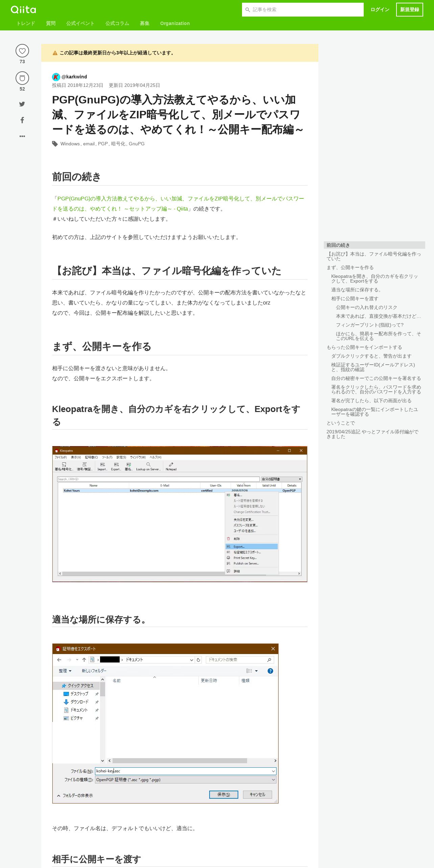Screen dimensions: 434x868
Task: Open the 募集 tab
Action: (145, 23)
